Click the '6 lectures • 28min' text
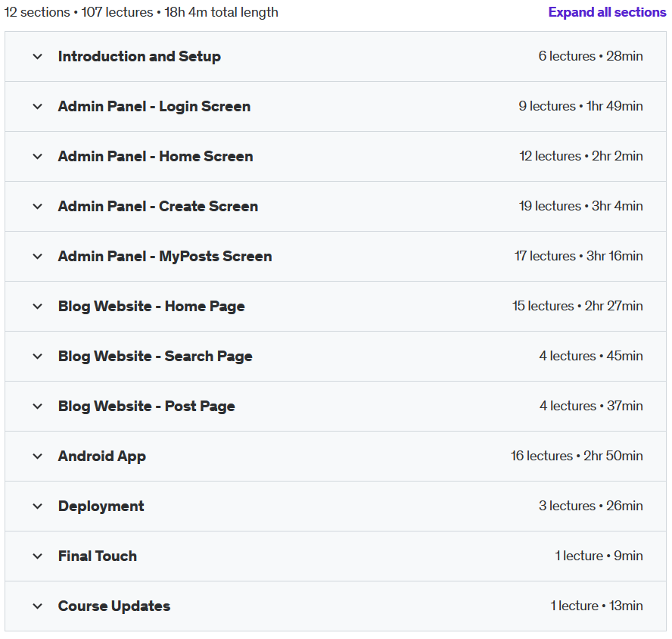This screenshot has width=672, height=639. coord(590,56)
